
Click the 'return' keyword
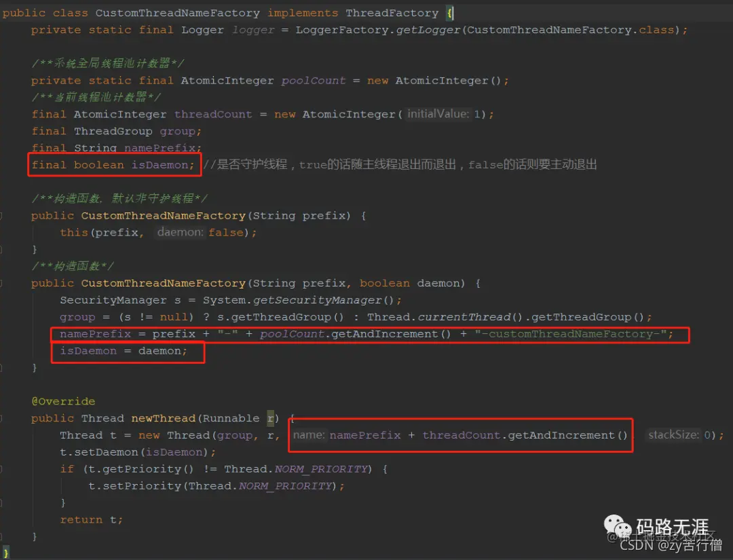point(81,520)
